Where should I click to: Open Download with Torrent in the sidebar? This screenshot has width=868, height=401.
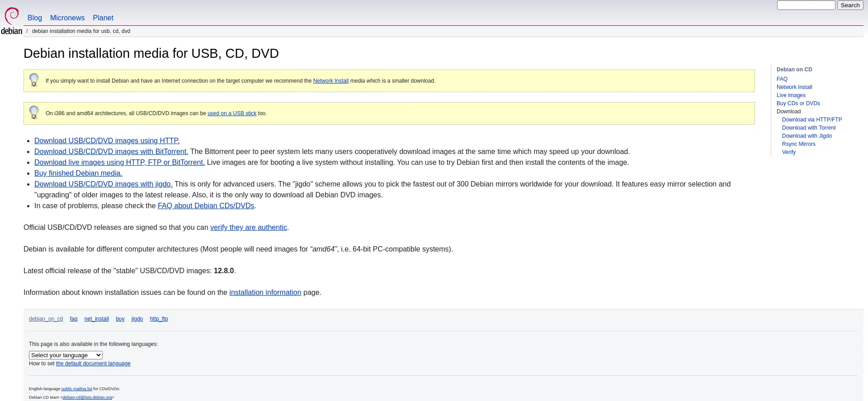[809, 128]
